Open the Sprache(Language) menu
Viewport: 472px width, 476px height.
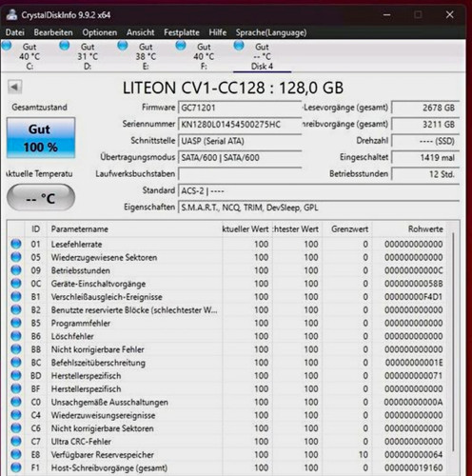271,32
